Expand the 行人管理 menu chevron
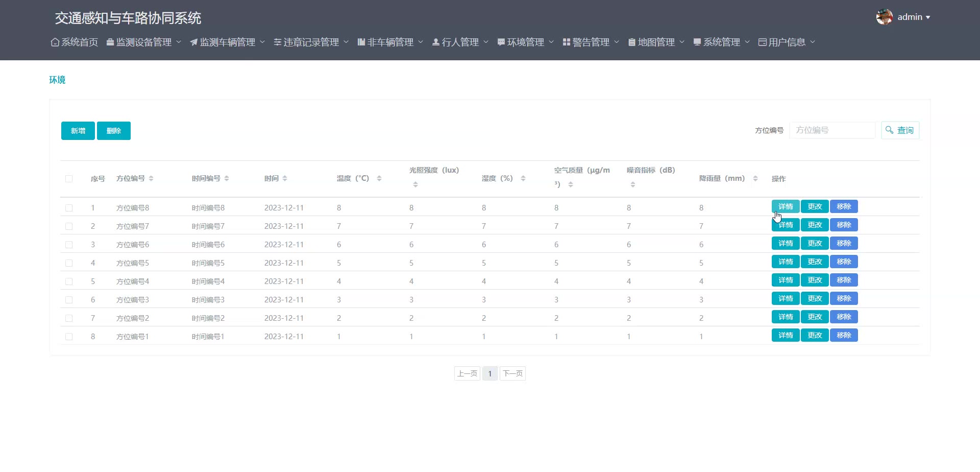 tap(486, 42)
